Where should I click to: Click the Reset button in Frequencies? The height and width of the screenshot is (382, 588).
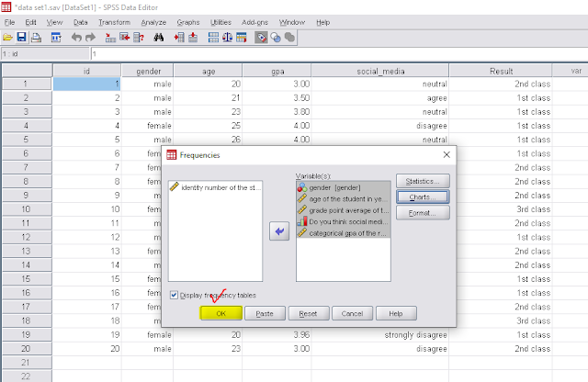tap(309, 313)
